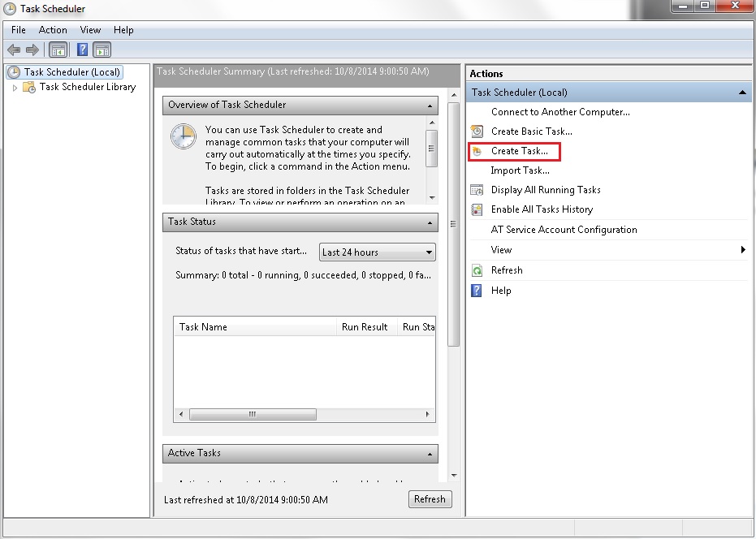Click the Create Task icon in the Actions pane
756x539 pixels.
(x=477, y=152)
